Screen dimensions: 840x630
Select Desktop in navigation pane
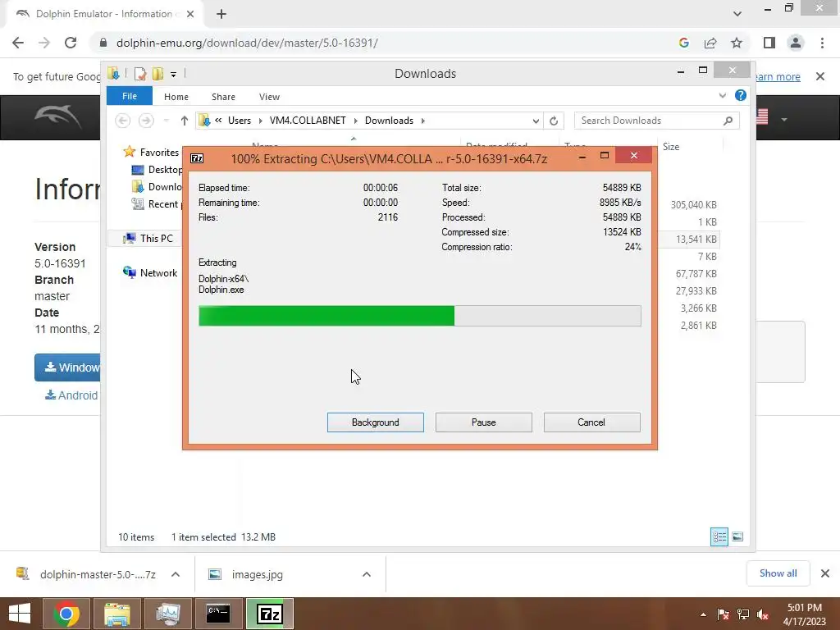click(157, 169)
